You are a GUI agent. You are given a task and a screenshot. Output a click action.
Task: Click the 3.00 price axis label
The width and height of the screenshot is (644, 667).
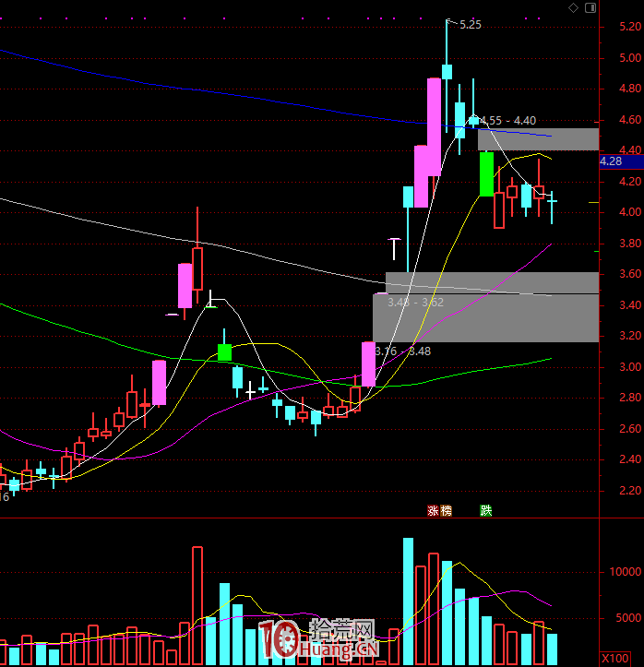point(630,367)
